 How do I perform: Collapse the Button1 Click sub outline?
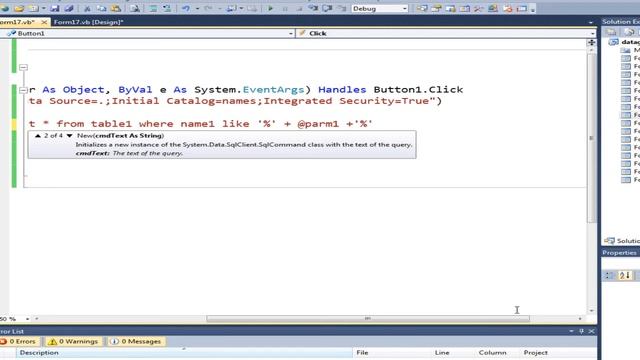23,90
